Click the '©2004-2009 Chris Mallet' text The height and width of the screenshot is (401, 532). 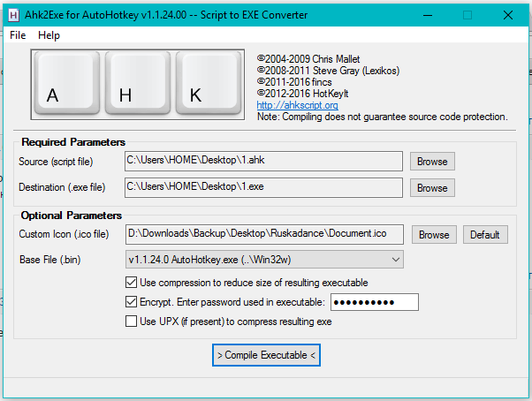coord(308,59)
